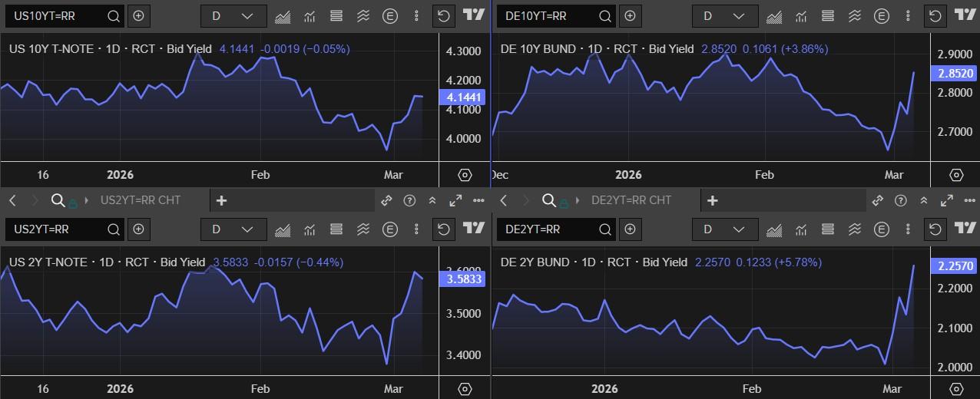Go back using arrow above US2YT chart

[x=12, y=200]
